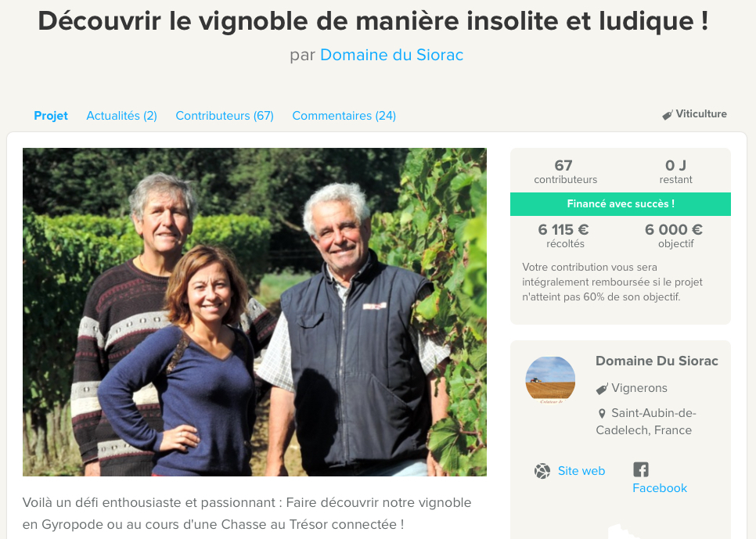Click the Vignerons tag icon
The image size is (756, 539).
pyautogui.click(x=602, y=389)
